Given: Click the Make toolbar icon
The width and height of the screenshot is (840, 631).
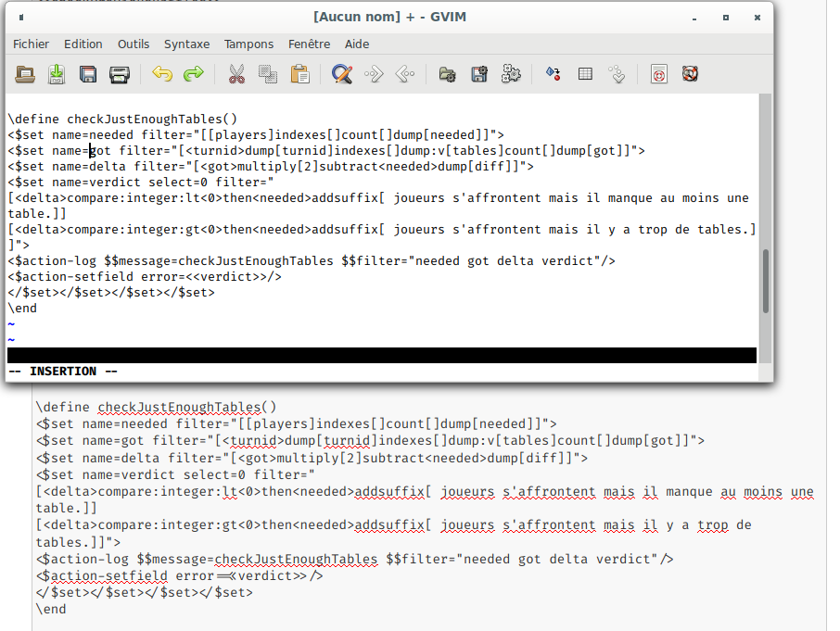Looking at the screenshot, I should 553,74.
